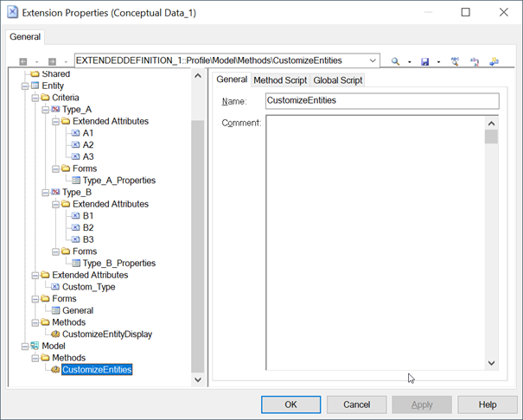Image resolution: width=523 pixels, height=420 pixels.
Task: Select the B3 extended attribute
Action: (88, 239)
